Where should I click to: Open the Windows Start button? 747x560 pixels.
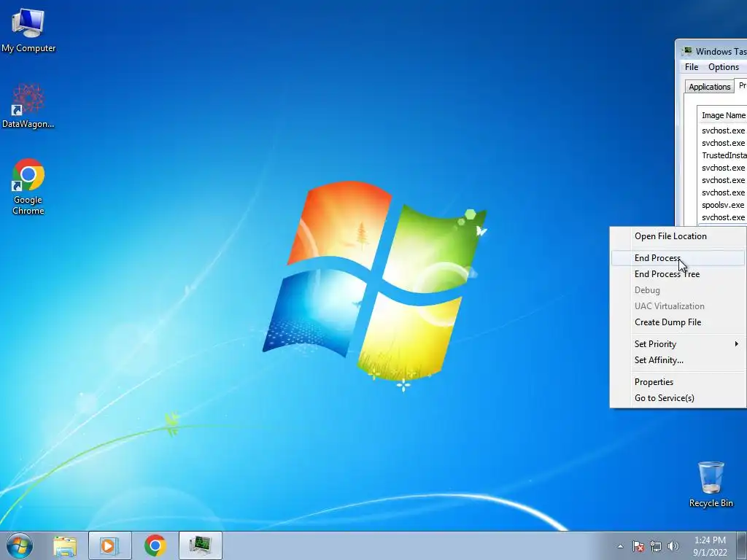click(20, 545)
